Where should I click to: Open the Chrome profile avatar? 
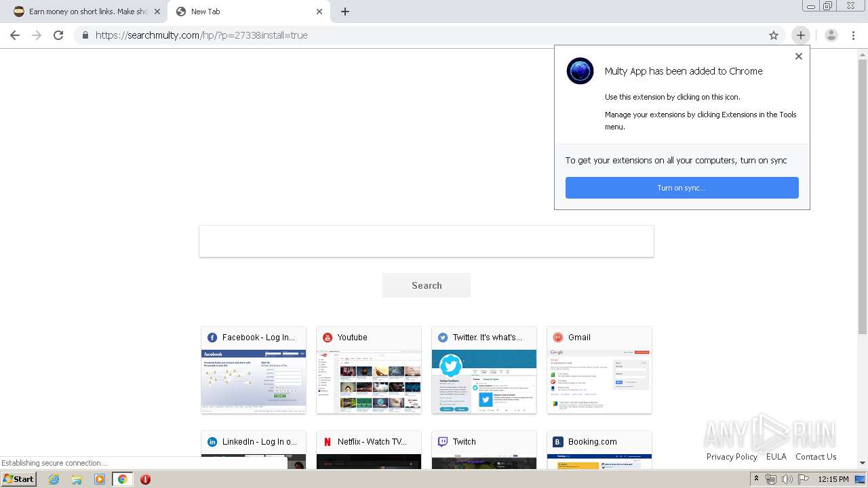831,35
